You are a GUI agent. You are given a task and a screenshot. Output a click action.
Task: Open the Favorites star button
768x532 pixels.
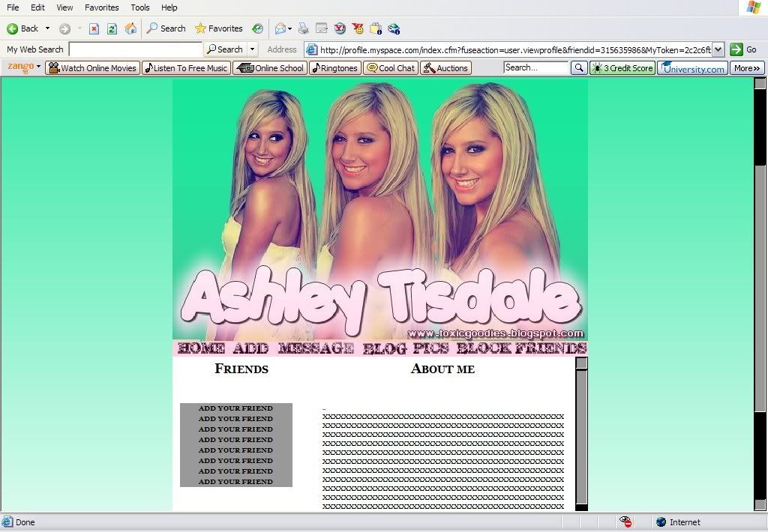click(x=218, y=28)
